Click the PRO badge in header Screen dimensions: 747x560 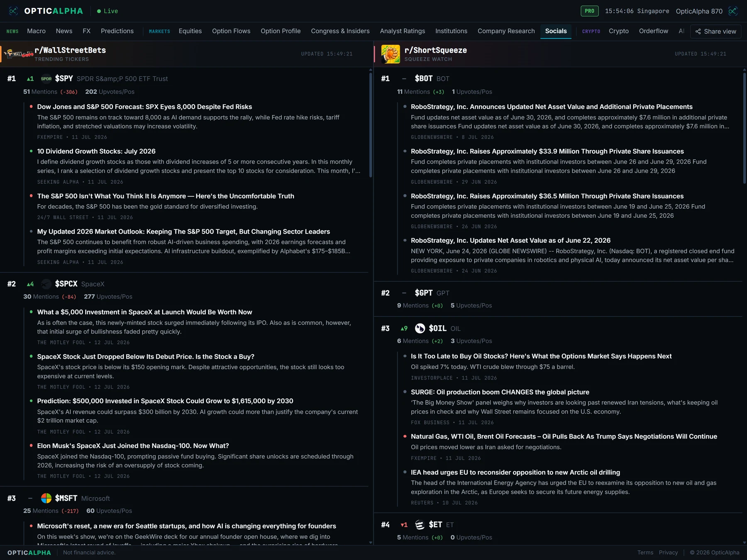tap(589, 11)
